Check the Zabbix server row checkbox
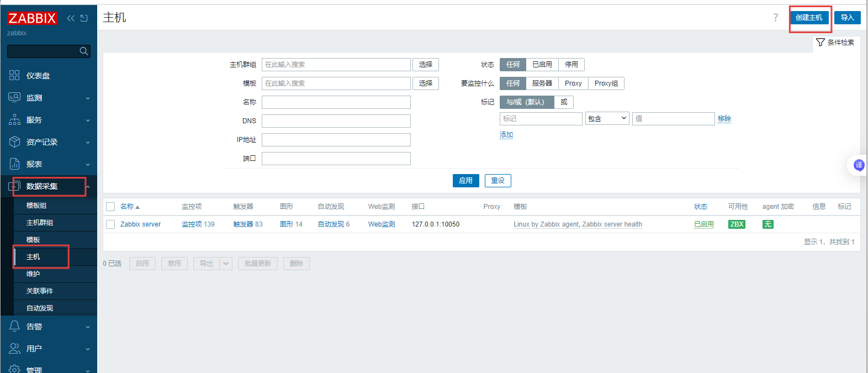 pyautogui.click(x=110, y=224)
